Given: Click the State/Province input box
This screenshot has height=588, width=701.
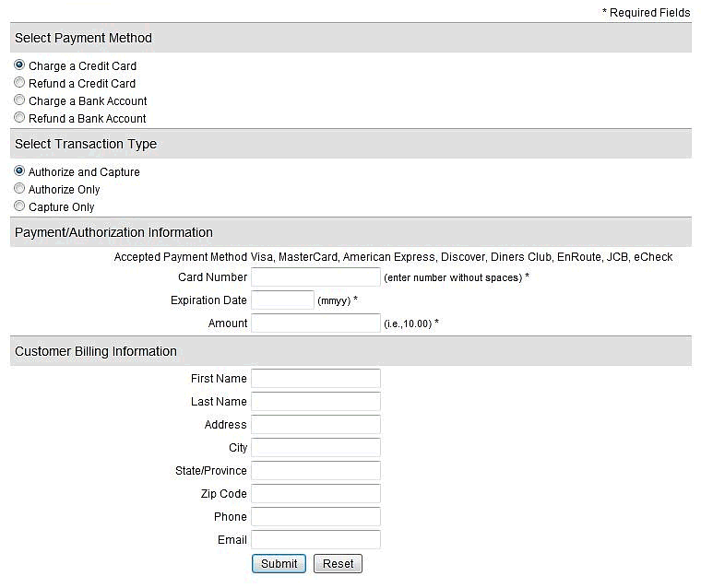Looking at the screenshot, I should 315,470.
